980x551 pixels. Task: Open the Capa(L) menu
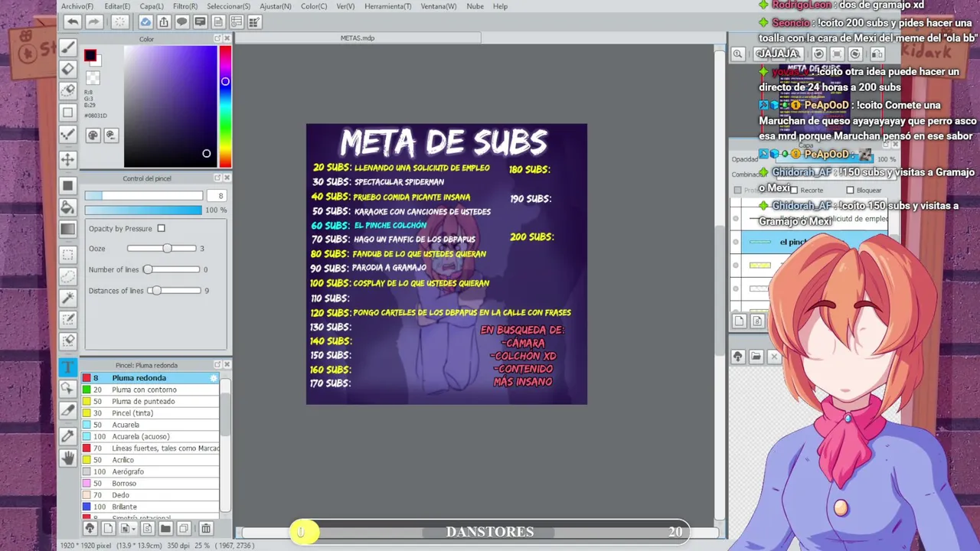[x=152, y=6]
